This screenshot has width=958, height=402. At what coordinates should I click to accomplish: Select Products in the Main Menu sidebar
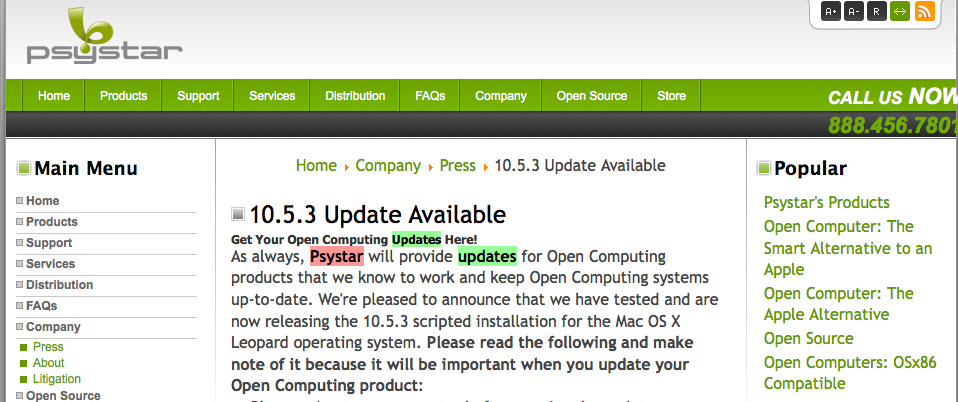pyautogui.click(x=52, y=222)
